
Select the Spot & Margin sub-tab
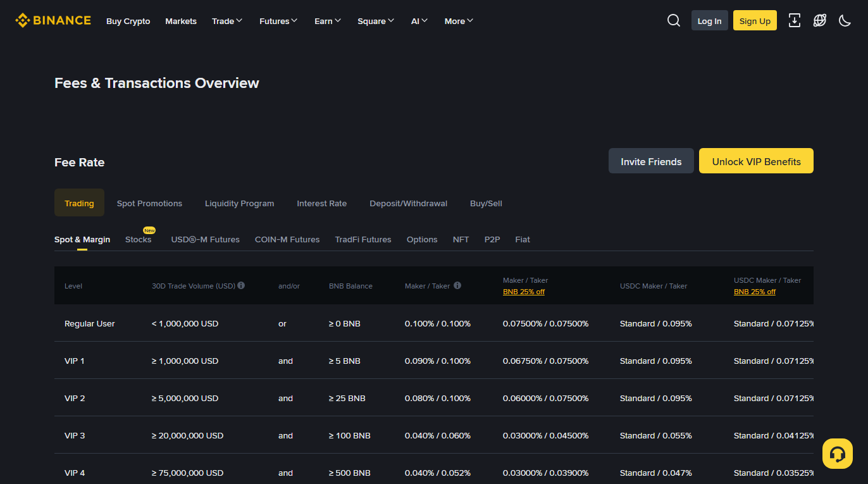[82, 239]
